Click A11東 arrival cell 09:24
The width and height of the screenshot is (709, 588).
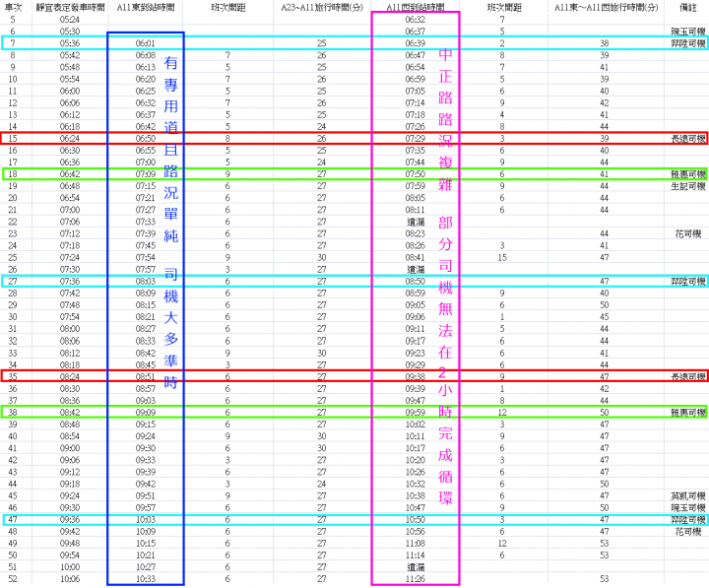pos(145,436)
